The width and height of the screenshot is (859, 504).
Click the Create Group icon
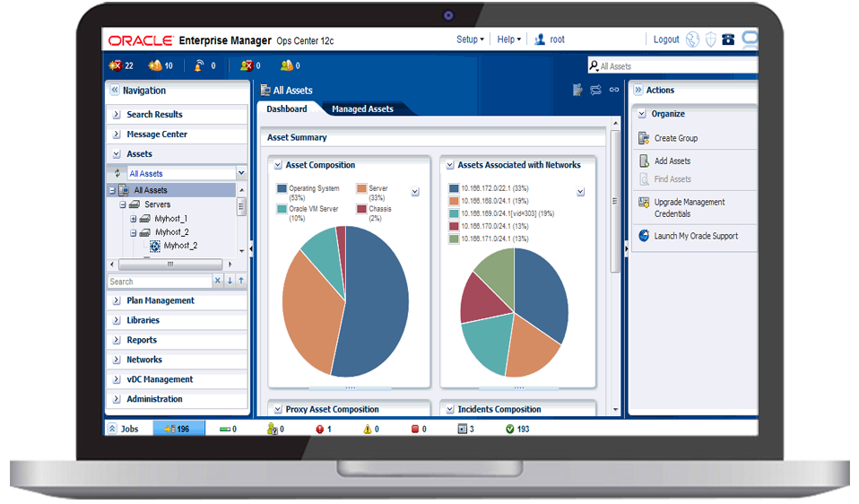click(x=644, y=138)
